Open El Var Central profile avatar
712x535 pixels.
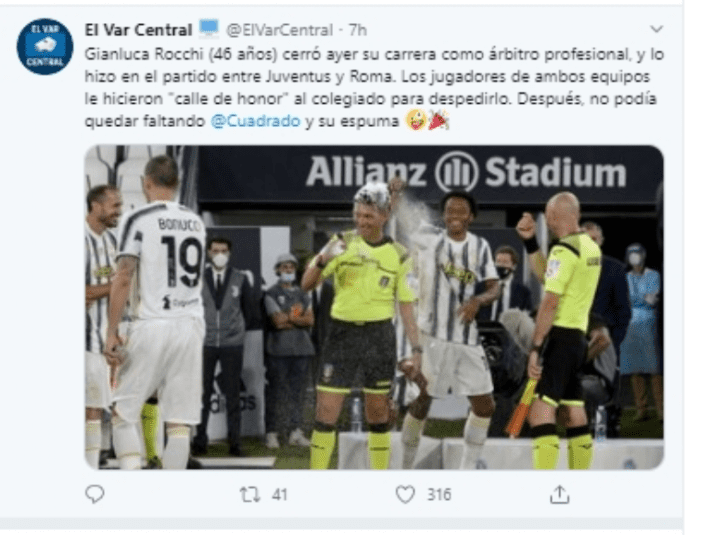[x=45, y=46]
